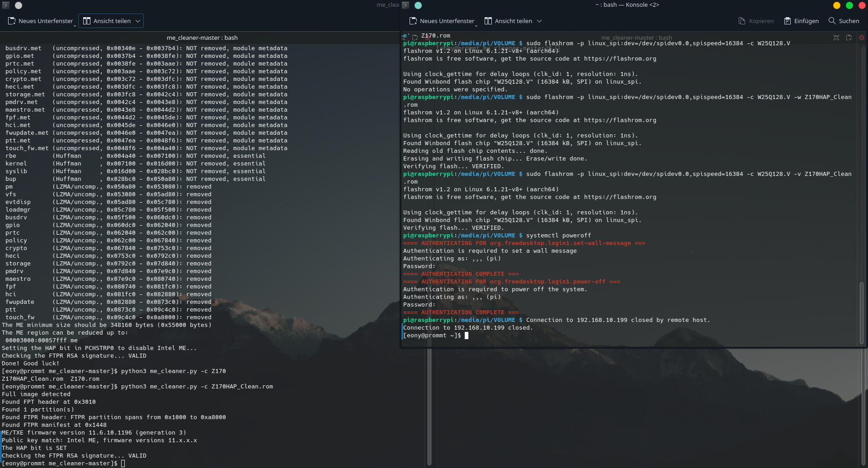The width and height of the screenshot is (868, 468).
Task: Detach the current split view via header icon
Action: (x=849, y=38)
